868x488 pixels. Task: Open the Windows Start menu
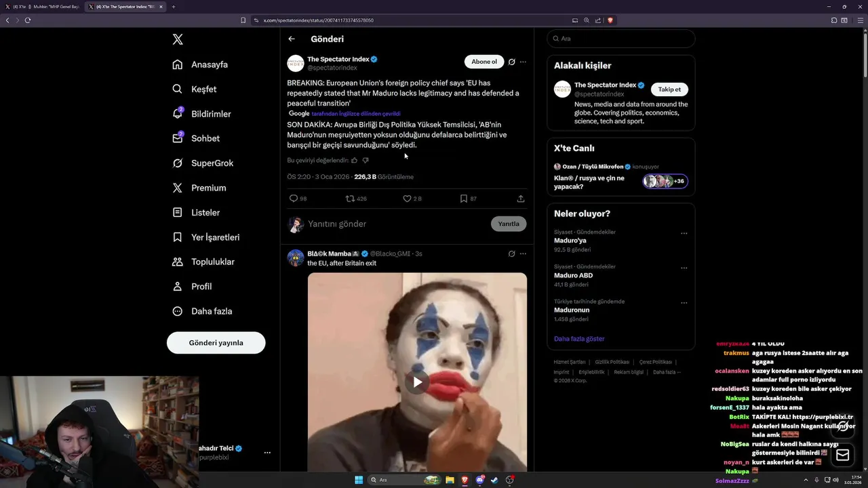tap(359, 480)
